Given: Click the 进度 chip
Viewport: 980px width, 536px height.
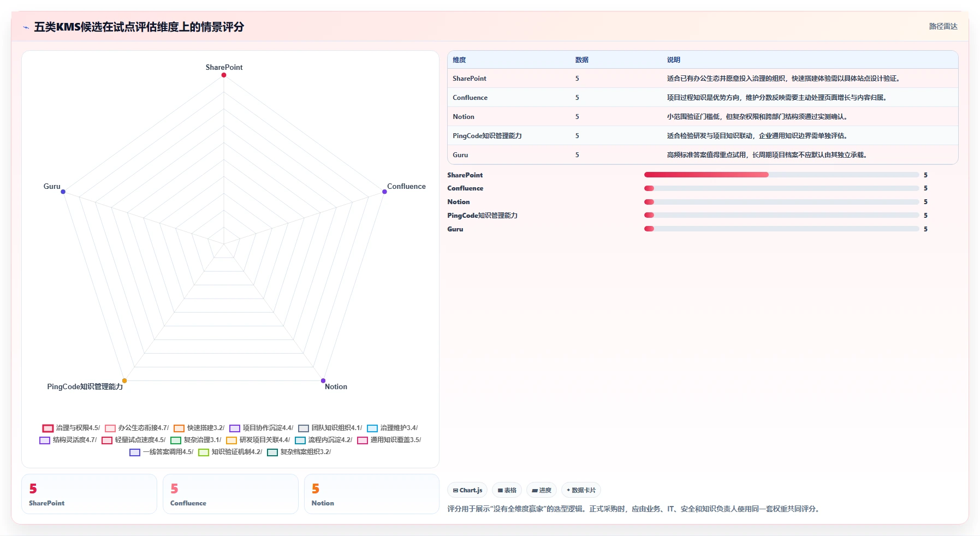Looking at the screenshot, I should pos(542,490).
